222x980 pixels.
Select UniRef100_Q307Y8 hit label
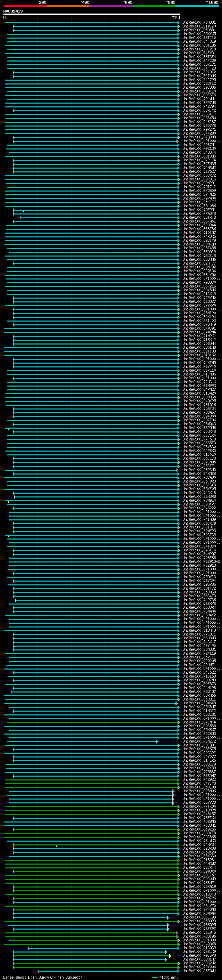click(199, 125)
